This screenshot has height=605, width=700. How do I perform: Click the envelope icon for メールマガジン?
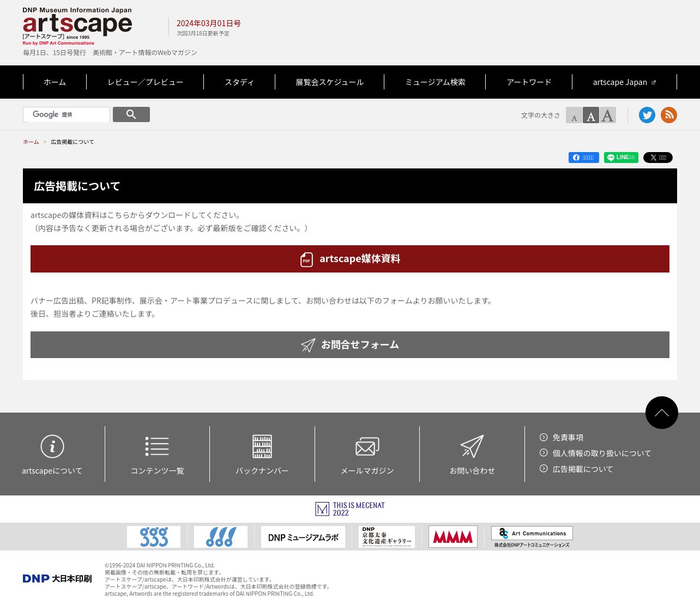pyautogui.click(x=367, y=446)
